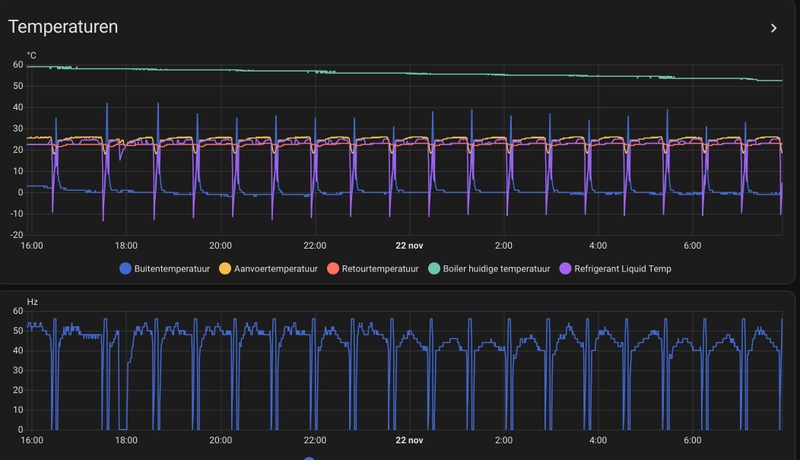The height and width of the screenshot is (460, 800).
Task: Click the blue legend dot below Hz chart
Action: [x=309, y=458]
